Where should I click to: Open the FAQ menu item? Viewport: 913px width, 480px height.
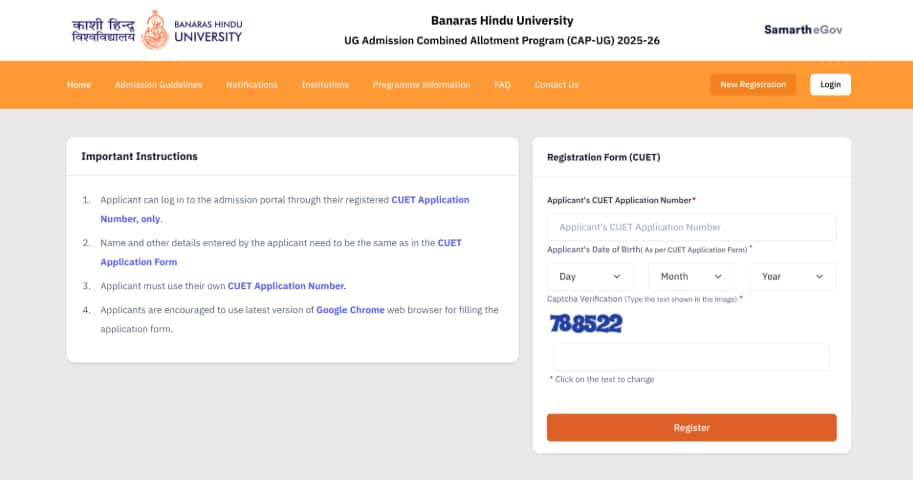502,84
